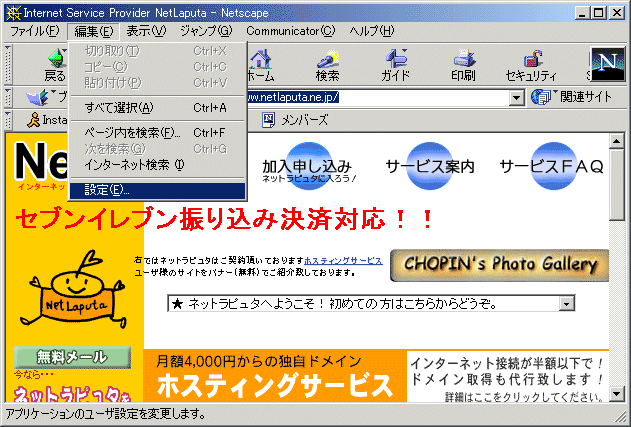Click the セブンイレブン振り込み決済対応 headline
This screenshot has width=631, height=427.
[225, 219]
